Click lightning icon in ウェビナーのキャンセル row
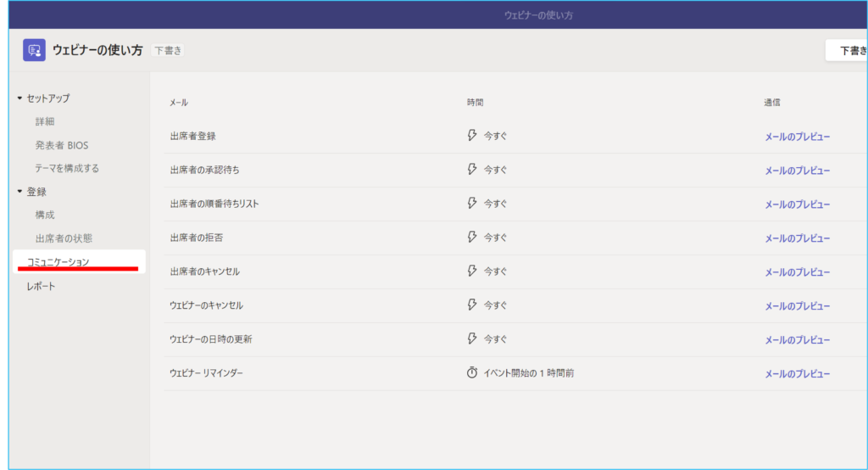The height and width of the screenshot is (470, 868). click(x=472, y=305)
